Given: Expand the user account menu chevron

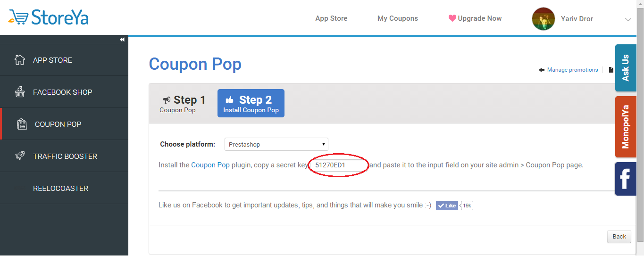Looking at the screenshot, I should point(628,19).
